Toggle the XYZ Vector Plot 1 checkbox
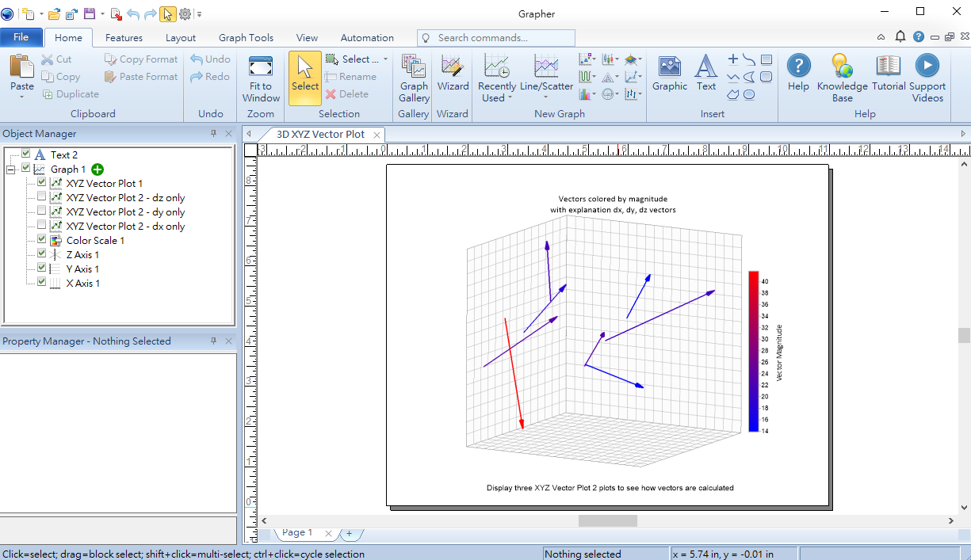This screenshot has width=971, height=560. pos(42,183)
